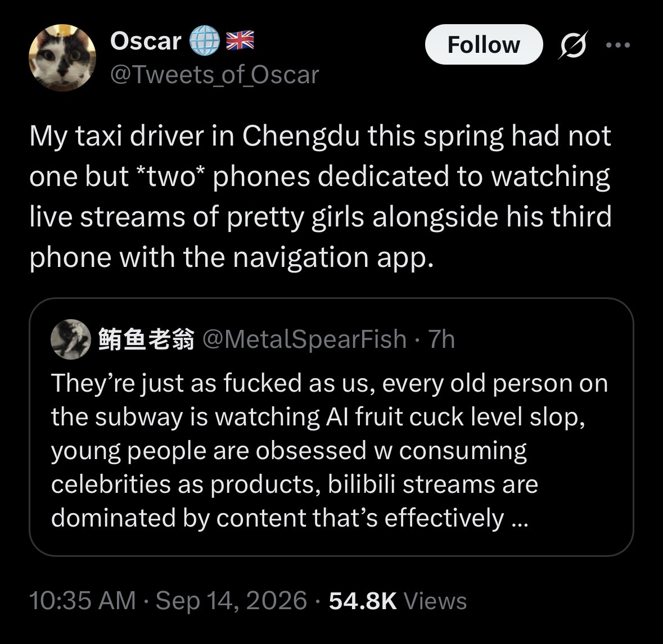The image size is (663, 644).
Task: Open the Grok slashed-circle icon
Action: pyautogui.click(x=574, y=44)
